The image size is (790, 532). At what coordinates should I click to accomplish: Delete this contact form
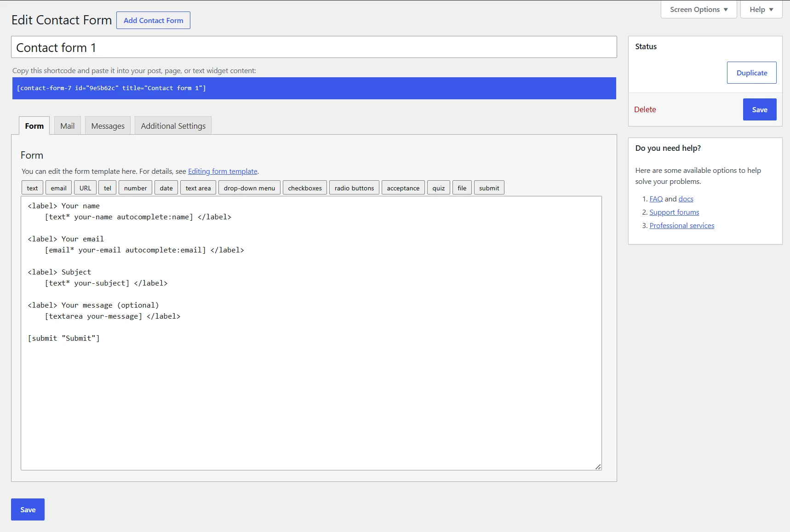pyautogui.click(x=645, y=109)
